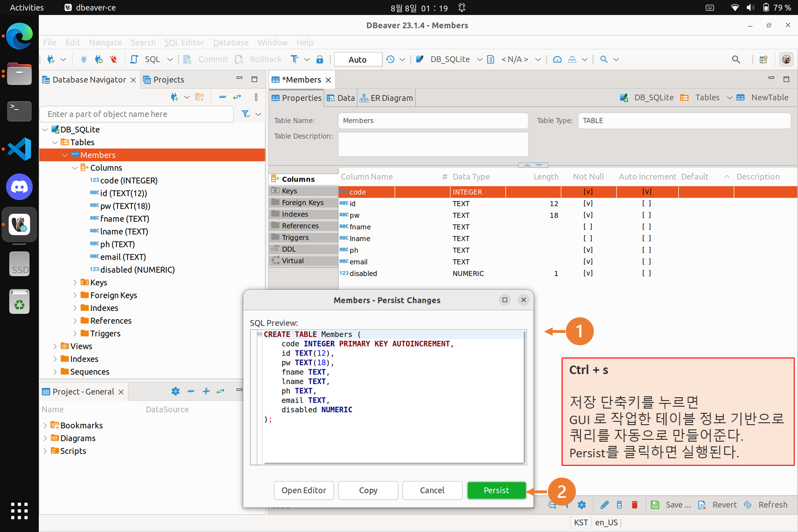Click the Refresh button in bottom bar
The height and width of the screenshot is (532, 798).
(766, 505)
